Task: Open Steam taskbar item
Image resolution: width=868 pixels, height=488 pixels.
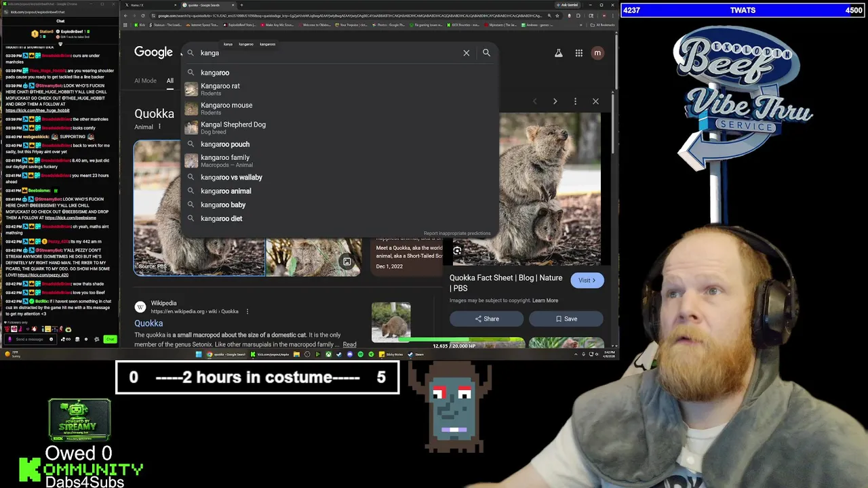Action: (416, 354)
